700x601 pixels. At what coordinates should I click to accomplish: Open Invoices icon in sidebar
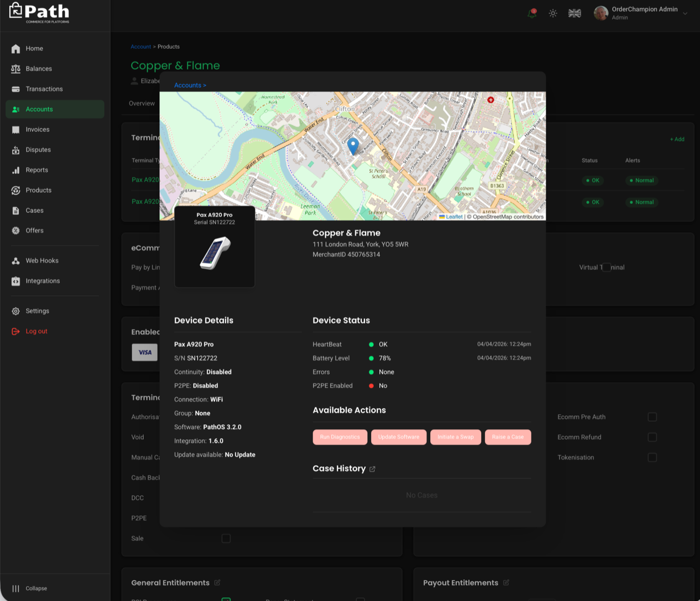click(x=16, y=130)
